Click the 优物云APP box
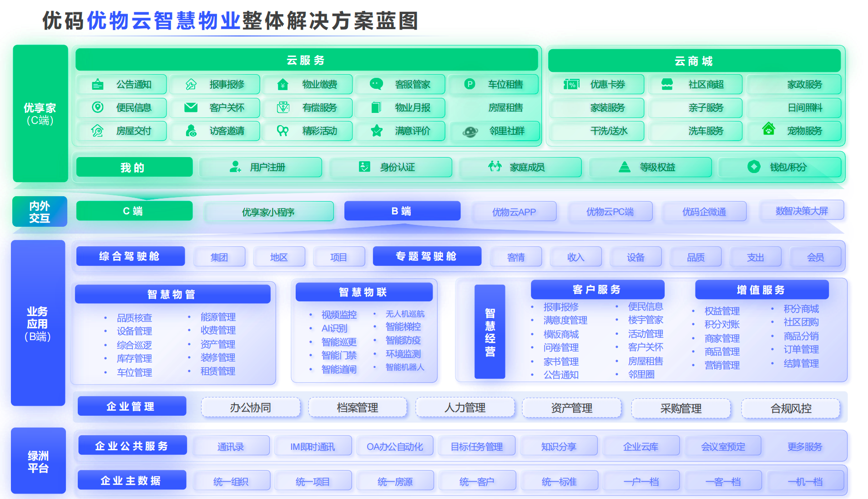The image size is (868, 499). pos(515,212)
